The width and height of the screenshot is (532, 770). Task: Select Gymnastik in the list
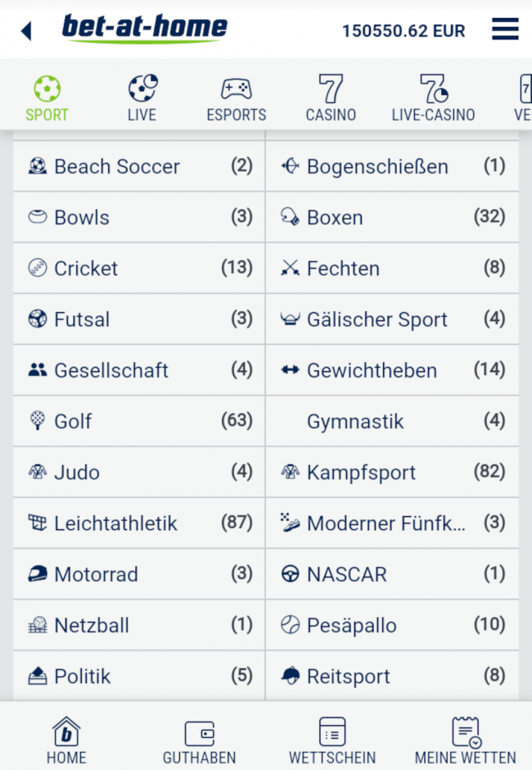(355, 422)
